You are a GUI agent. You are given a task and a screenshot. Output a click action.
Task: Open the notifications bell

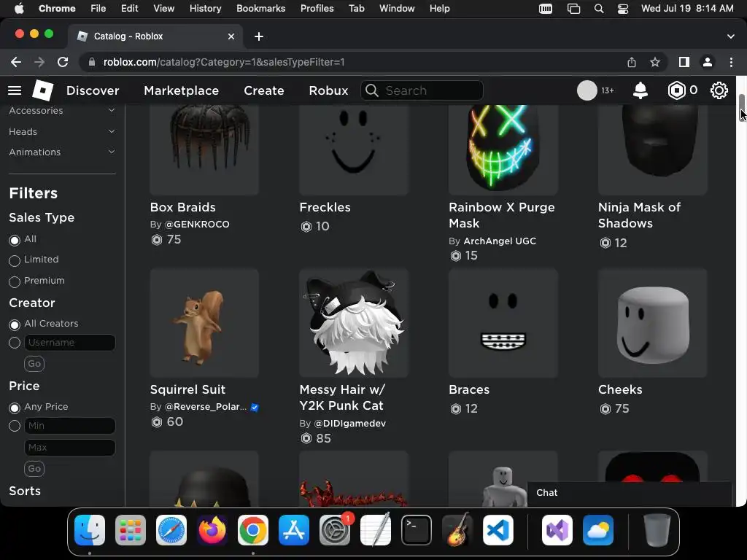(x=640, y=90)
